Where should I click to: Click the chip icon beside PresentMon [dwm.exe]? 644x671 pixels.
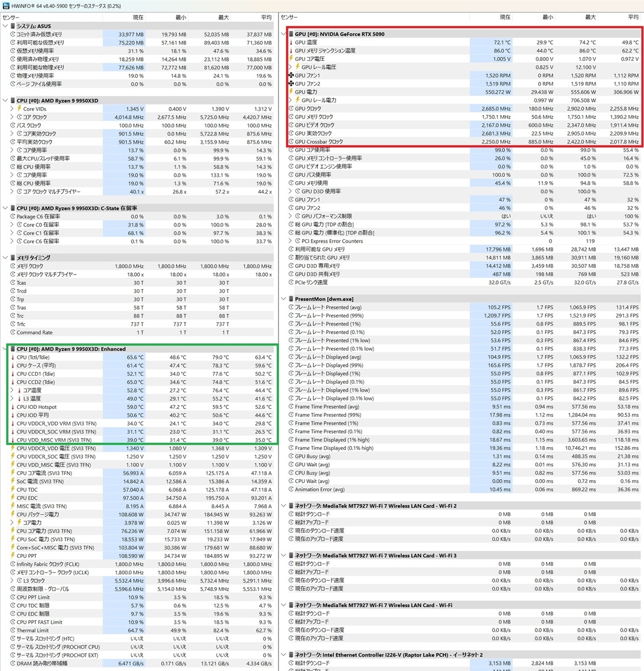(x=291, y=299)
